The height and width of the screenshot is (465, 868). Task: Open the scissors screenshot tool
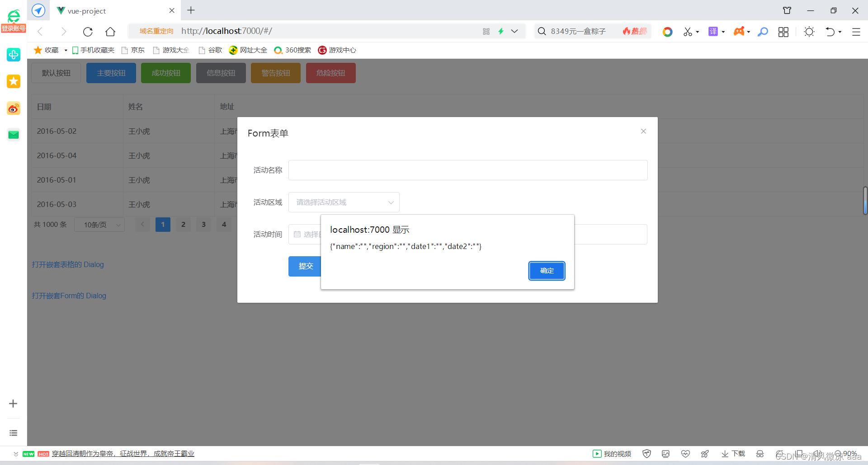688,32
